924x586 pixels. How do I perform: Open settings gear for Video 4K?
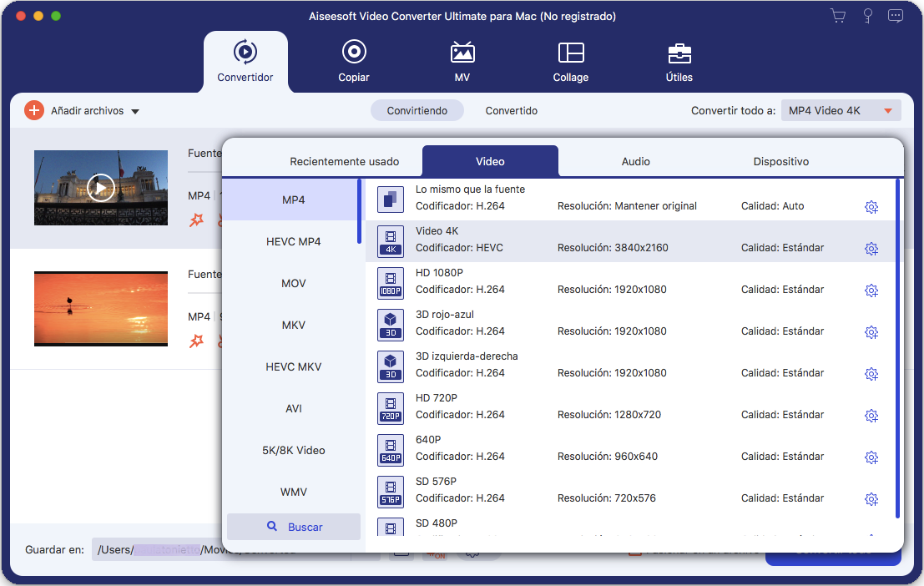point(871,249)
